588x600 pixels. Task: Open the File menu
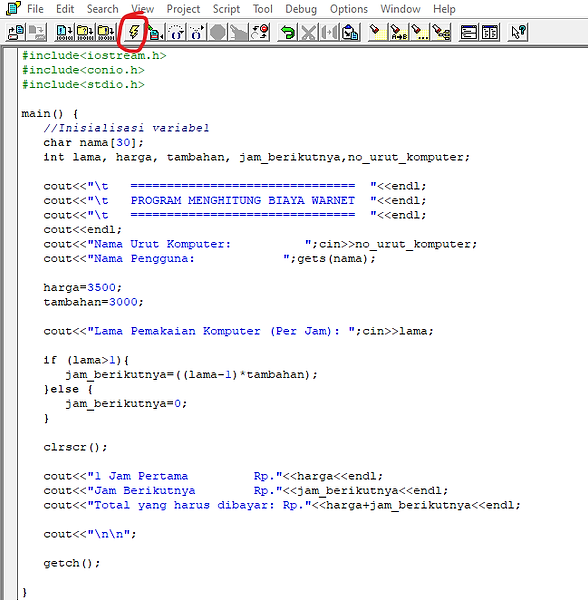click(x=35, y=9)
